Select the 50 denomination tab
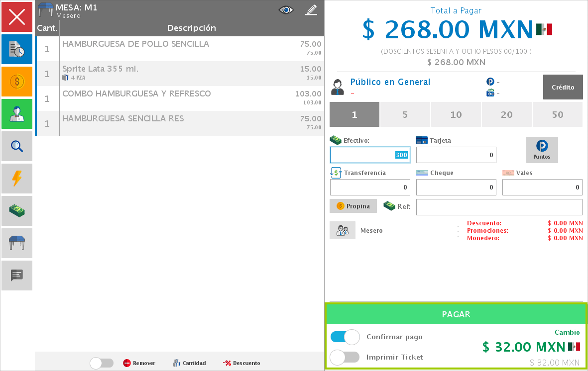Screen dimensions: 588x371 coord(557,115)
